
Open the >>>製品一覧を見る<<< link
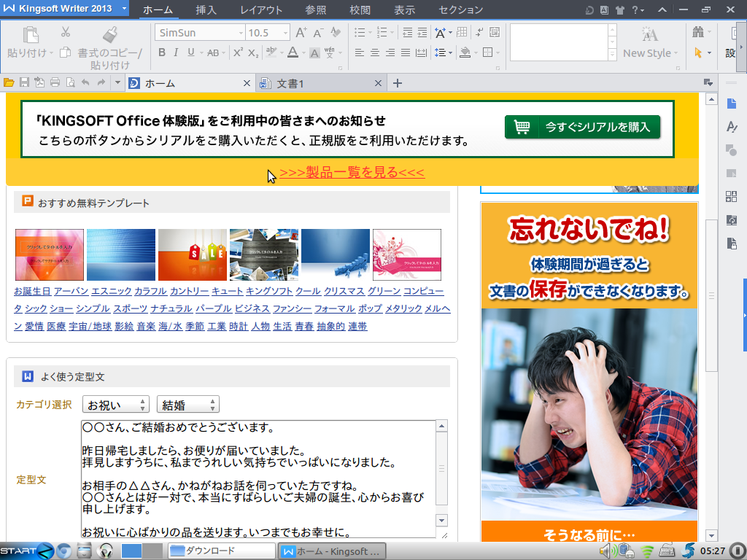(352, 172)
